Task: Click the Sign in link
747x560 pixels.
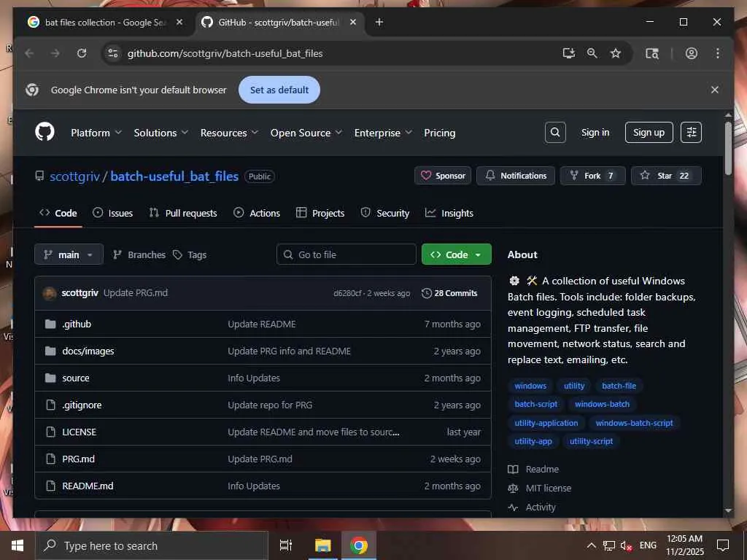Action: [595, 133]
